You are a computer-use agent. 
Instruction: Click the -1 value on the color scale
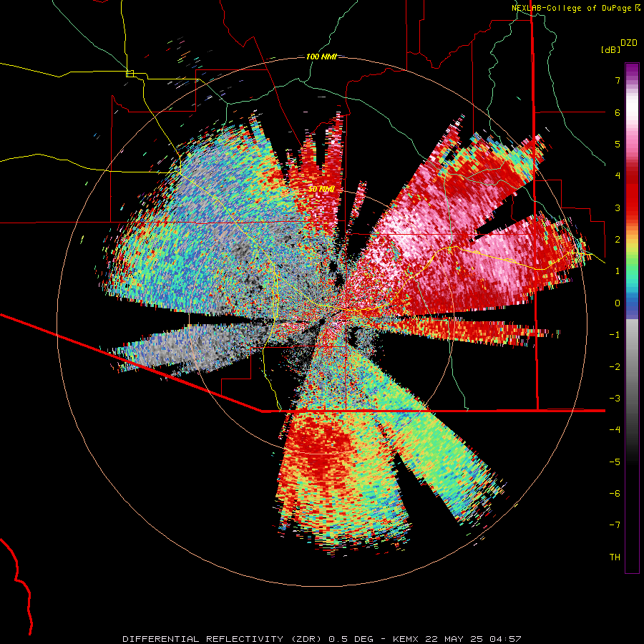615,335
